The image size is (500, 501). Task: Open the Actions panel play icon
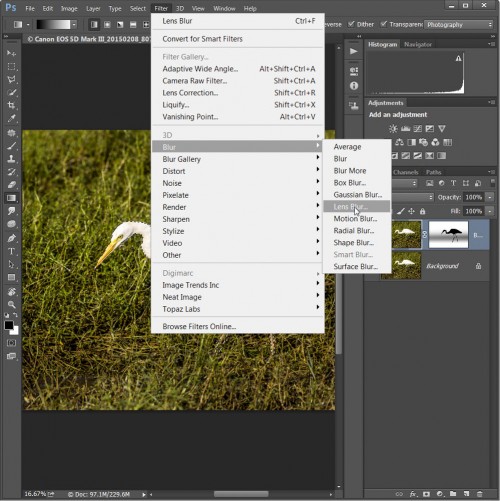(x=354, y=51)
